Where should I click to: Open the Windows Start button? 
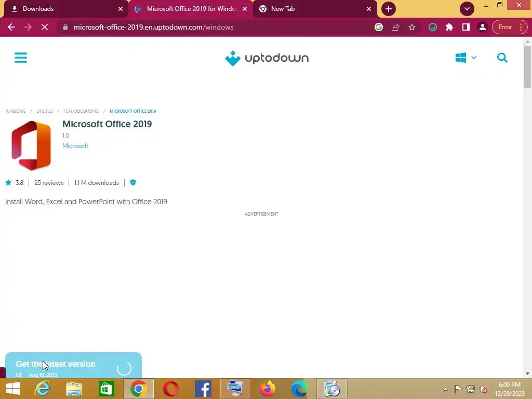point(13,389)
